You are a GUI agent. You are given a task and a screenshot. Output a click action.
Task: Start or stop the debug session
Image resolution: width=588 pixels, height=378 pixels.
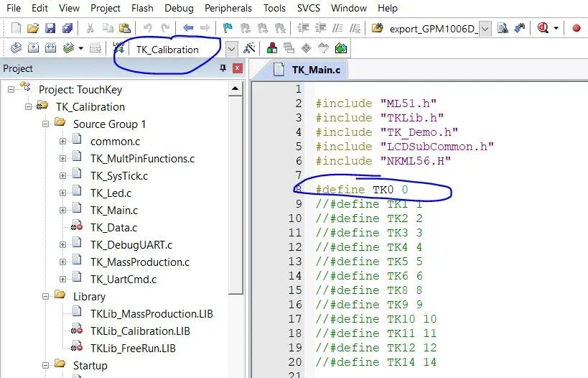543,28
